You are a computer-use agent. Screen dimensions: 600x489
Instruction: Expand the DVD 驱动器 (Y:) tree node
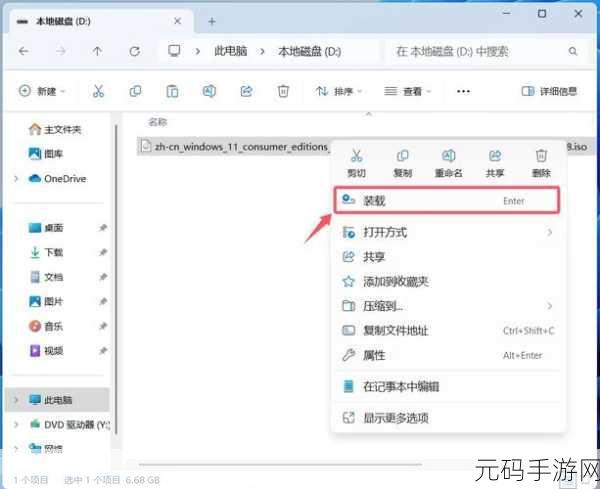[x=16, y=424]
